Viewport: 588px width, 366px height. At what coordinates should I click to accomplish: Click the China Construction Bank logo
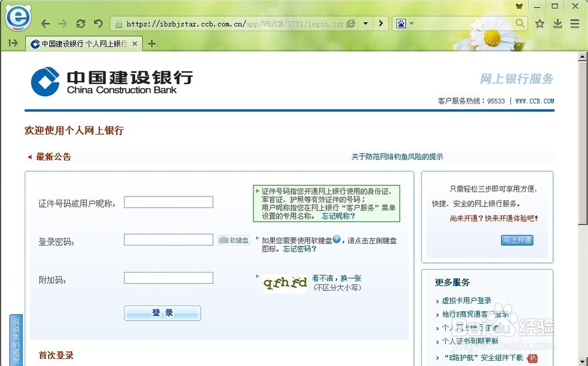(x=112, y=81)
